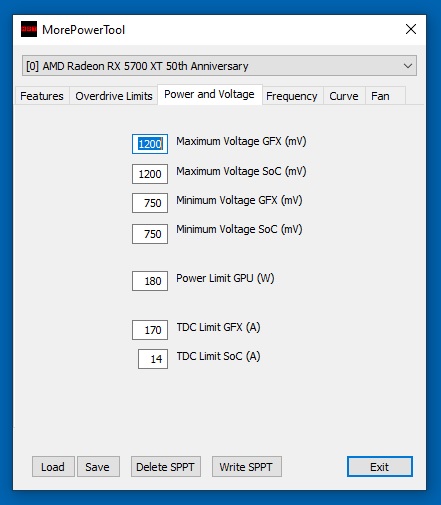
Task: Click the Maximum Voltage GFX input field
Action: 150,144
